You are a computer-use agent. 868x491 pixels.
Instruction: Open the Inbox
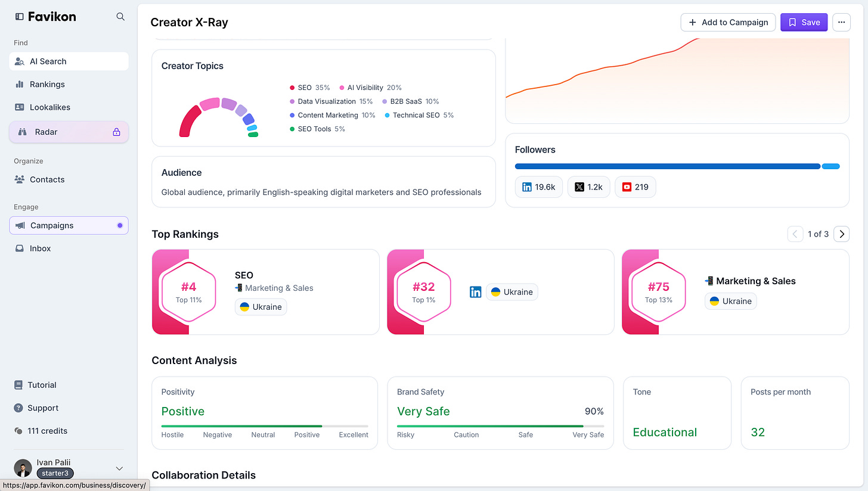pyautogui.click(x=69, y=248)
